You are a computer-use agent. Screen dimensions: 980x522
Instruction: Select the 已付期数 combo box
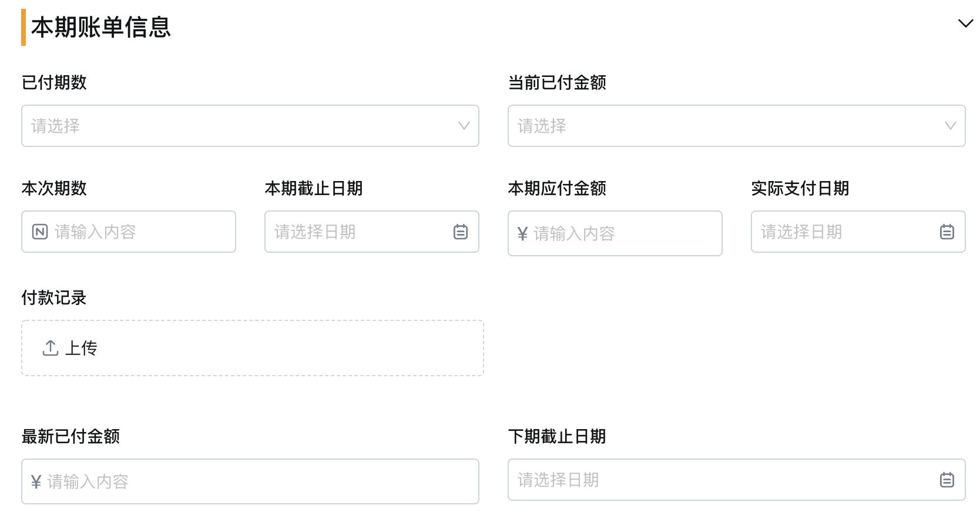[250, 126]
